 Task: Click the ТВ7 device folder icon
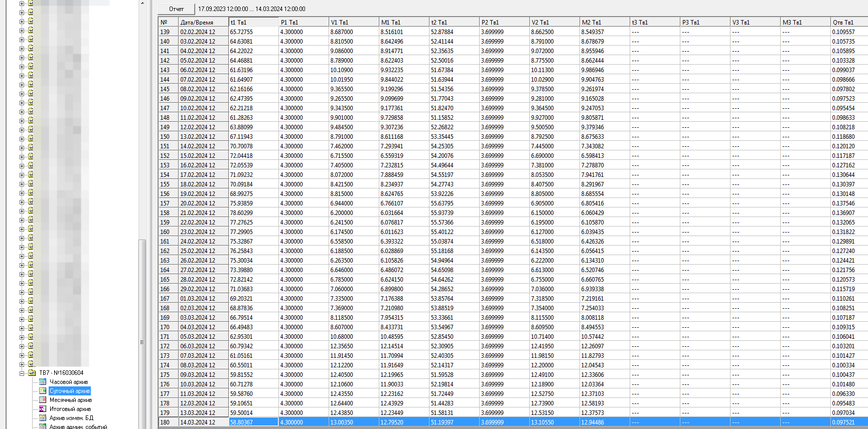(x=32, y=373)
